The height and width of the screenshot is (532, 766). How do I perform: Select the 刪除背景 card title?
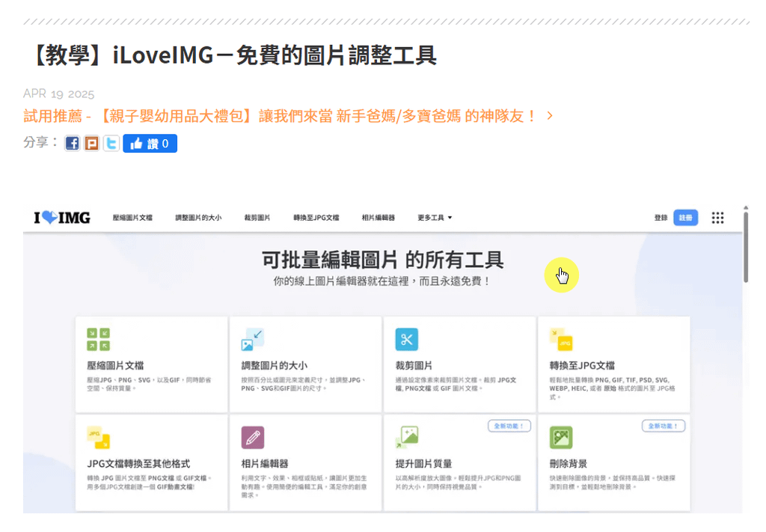click(x=569, y=464)
